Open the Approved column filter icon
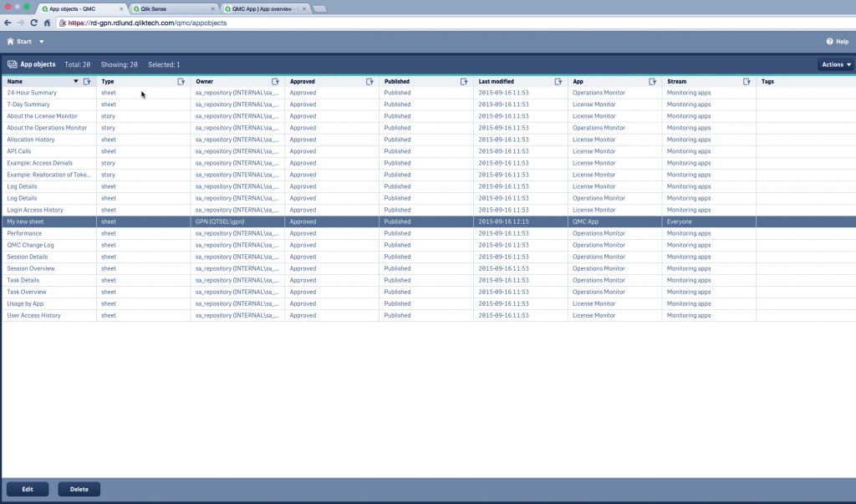The width and height of the screenshot is (856, 504). 369,81
